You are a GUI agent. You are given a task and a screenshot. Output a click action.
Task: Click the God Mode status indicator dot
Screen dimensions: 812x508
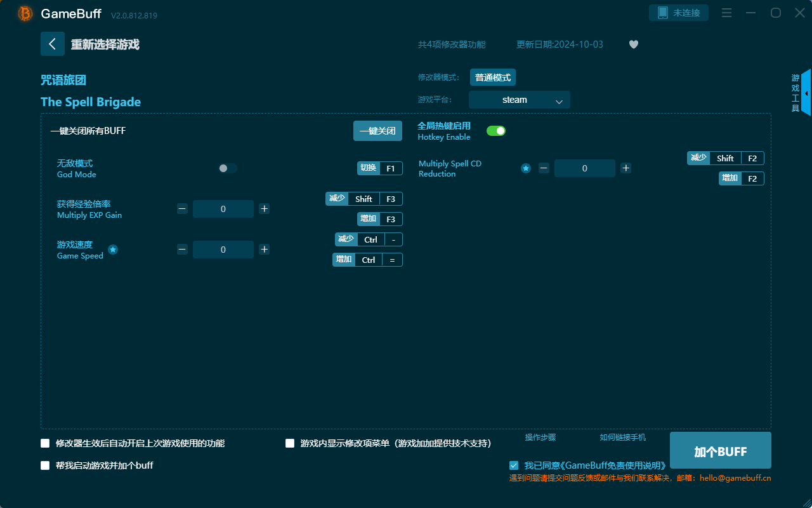tap(223, 168)
